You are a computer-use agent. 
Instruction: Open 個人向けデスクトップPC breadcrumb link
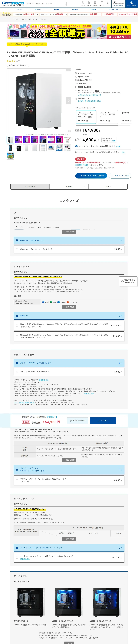(30, 19)
